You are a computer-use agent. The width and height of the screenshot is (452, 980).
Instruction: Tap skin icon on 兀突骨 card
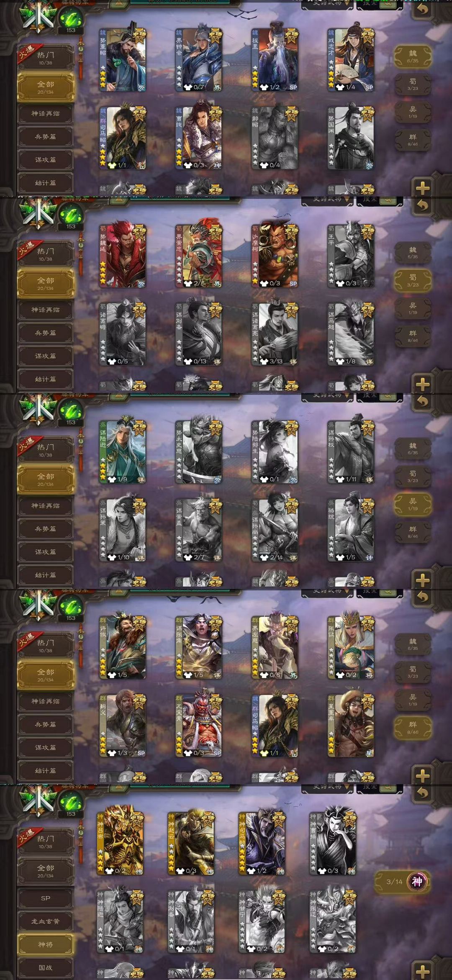(187, 753)
